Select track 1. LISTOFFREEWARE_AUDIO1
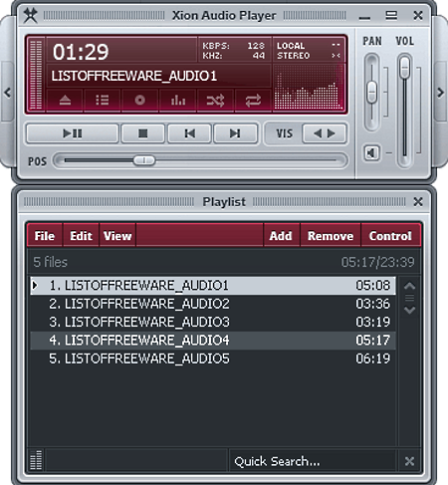 click(x=213, y=286)
